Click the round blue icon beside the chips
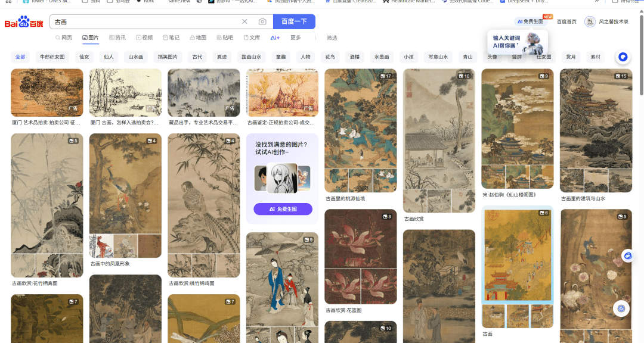Screen dimensions: 644x343 [x=623, y=57]
